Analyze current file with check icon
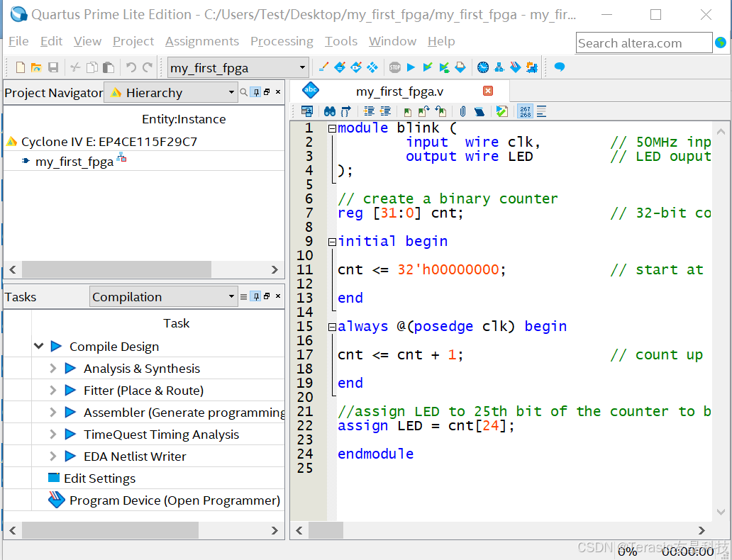The height and width of the screenshot is (560, 732). (502, 111)
